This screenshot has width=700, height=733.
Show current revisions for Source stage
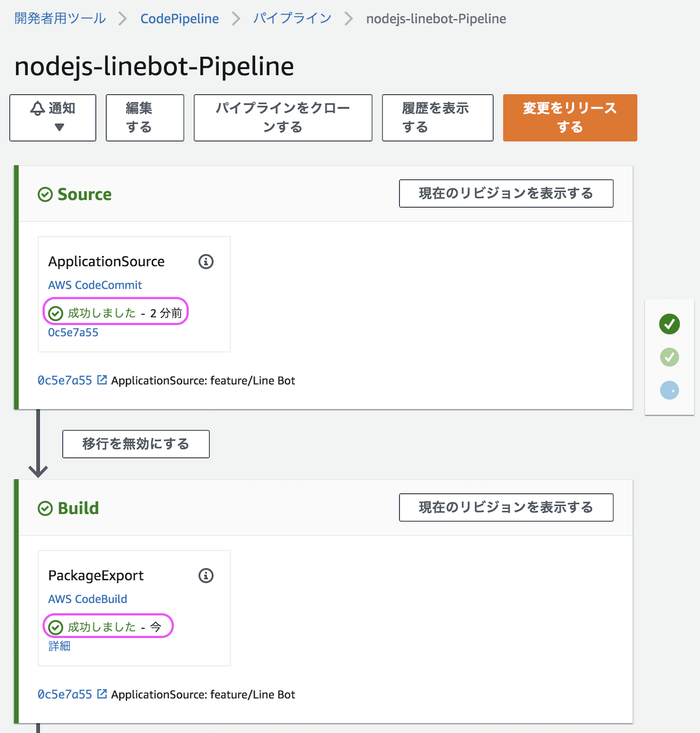tap(506, 193)
